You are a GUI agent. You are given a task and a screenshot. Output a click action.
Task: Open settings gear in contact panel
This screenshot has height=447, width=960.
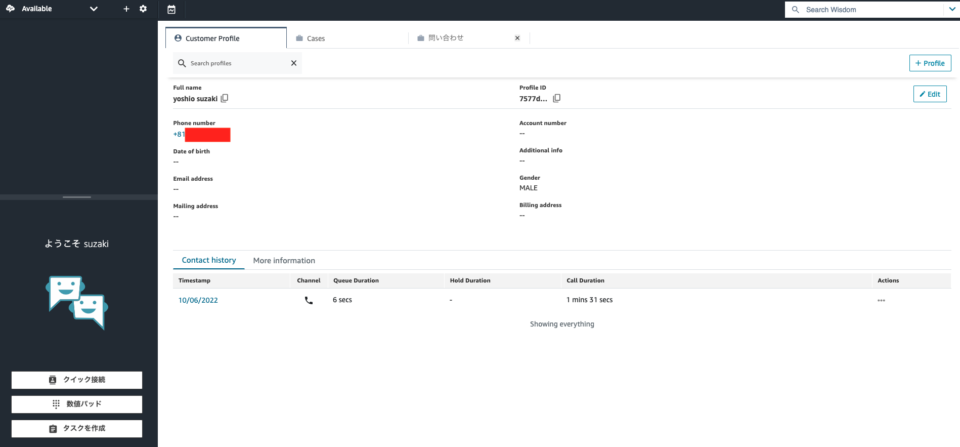tap(143, 9)
